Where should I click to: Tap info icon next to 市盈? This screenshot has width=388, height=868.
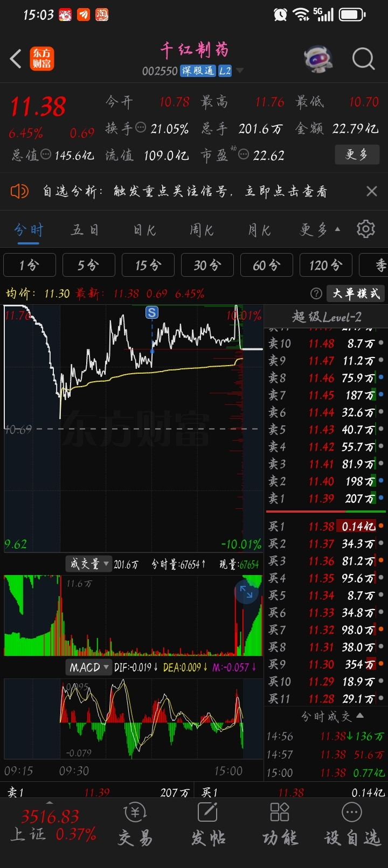(x=244, y=155)
